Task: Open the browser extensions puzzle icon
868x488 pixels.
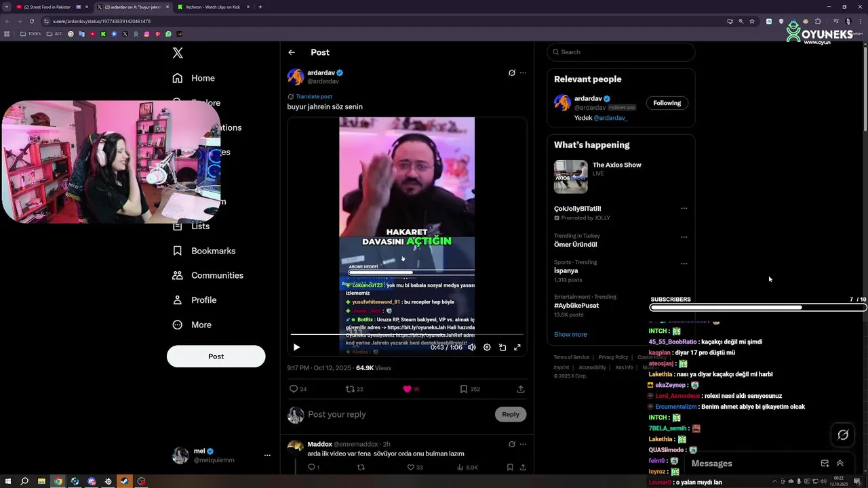Action: [x=818, y=21]
